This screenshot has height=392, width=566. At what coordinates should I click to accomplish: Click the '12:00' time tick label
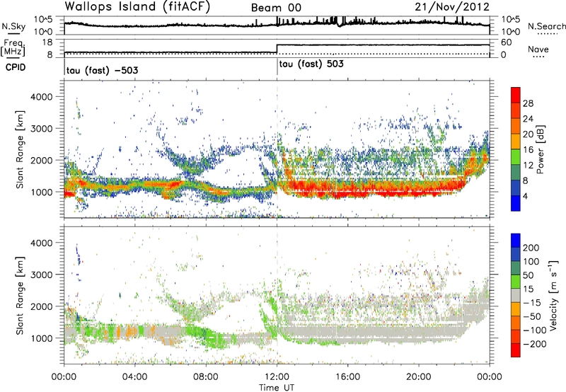(x=277, y=377)
